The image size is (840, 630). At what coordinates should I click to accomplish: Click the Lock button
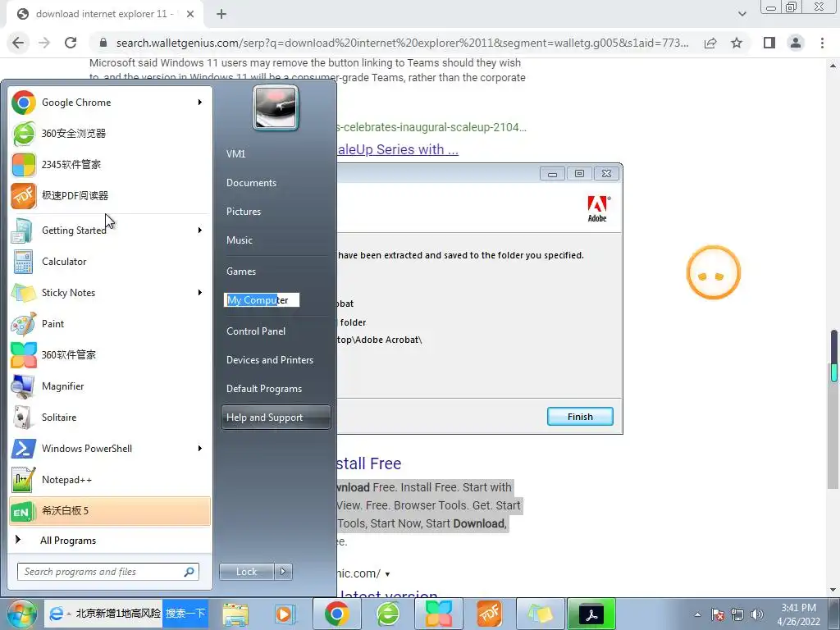click(x=246, y=572)
